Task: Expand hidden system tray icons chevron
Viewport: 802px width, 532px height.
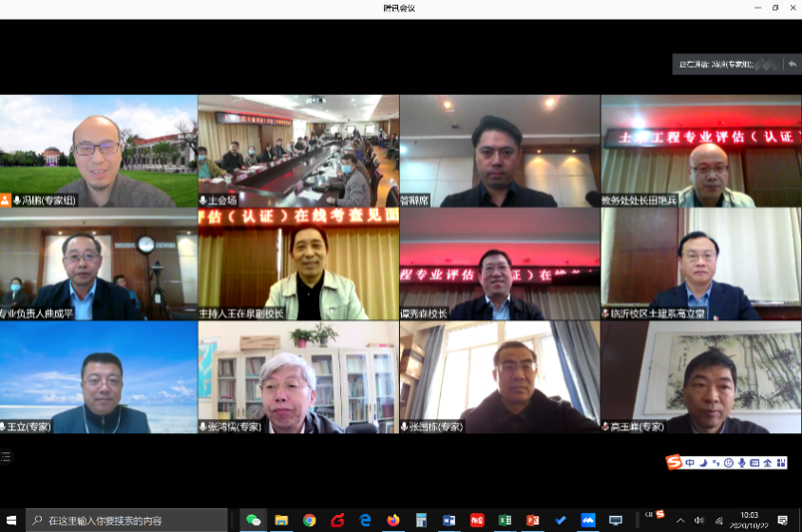Action: pyautogui.click(x=680, y=520)
